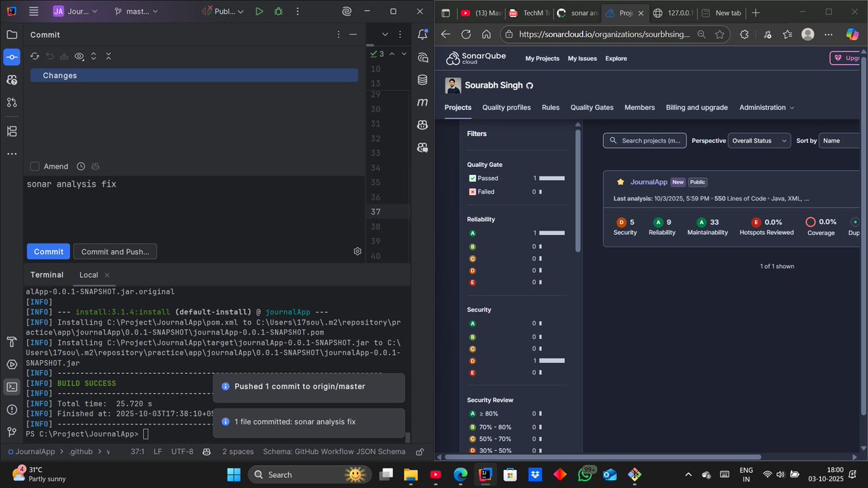Go to next highlighted problem arrow
Viewport: 868px width, 488px height.
pyautogui.click(x=405, y=53)
